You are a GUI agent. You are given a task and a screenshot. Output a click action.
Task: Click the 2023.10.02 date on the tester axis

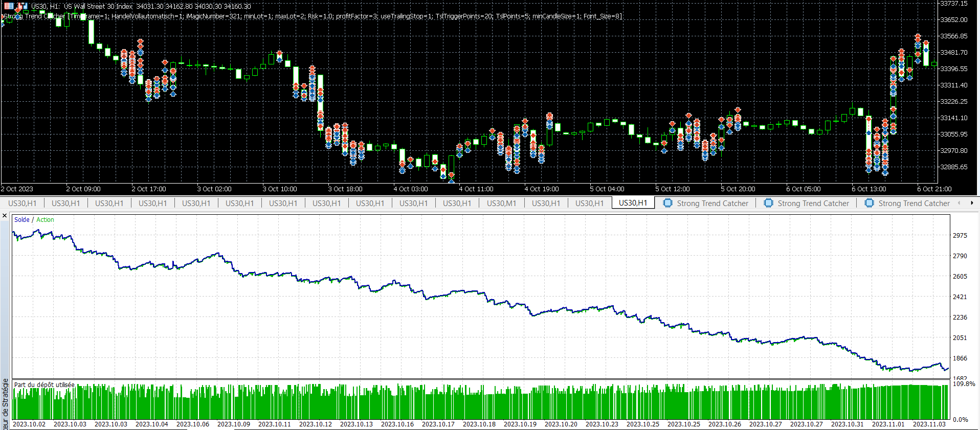coord(29,424)
